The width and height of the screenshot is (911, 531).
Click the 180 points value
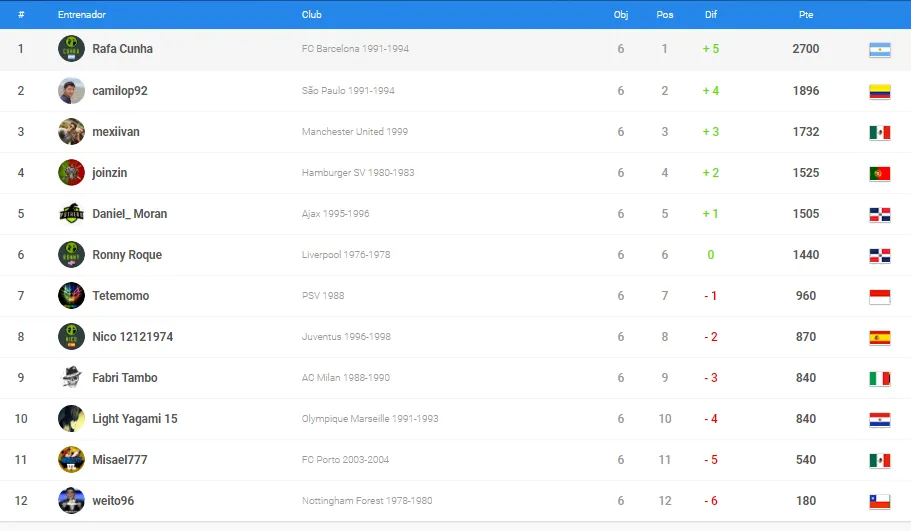coord(806,500)
